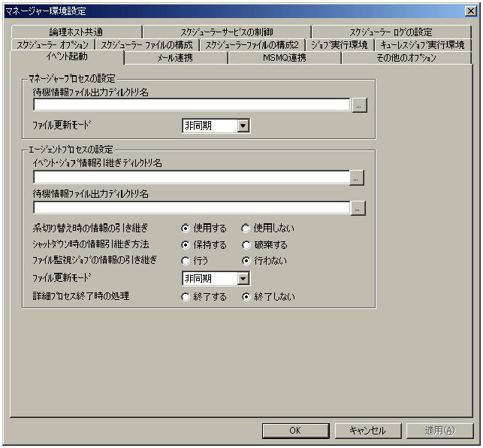Close the マネージャー環境設定 dialog
This screenshot has height=448, width=483.
pyautogui.click(x=471, y=11)
